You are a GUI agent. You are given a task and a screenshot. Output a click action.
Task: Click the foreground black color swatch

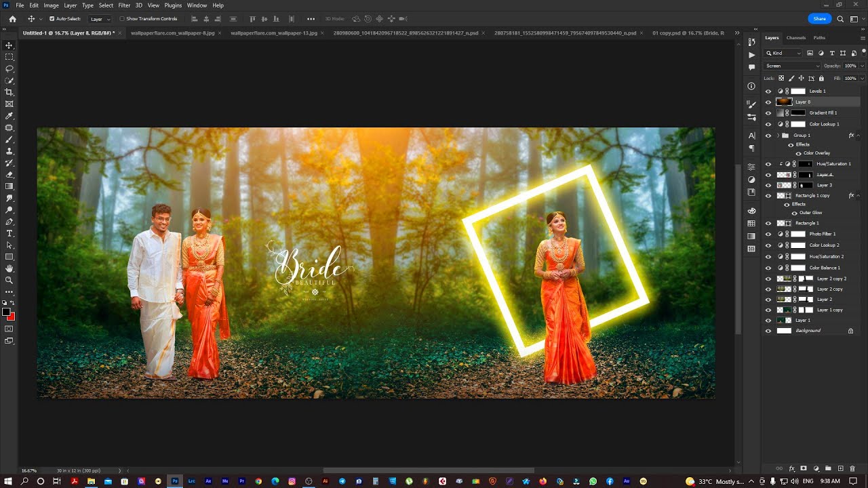point(6,312)
